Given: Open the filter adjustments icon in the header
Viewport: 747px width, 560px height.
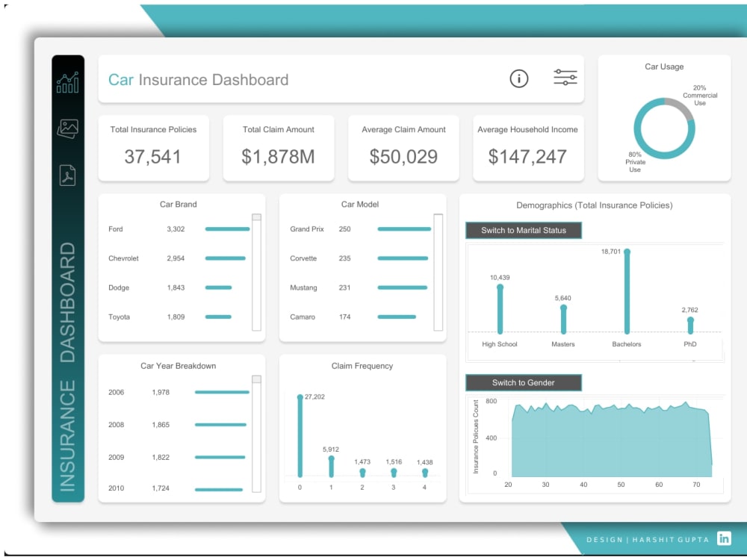Looking at the screenshot, I should click(565, 77).
